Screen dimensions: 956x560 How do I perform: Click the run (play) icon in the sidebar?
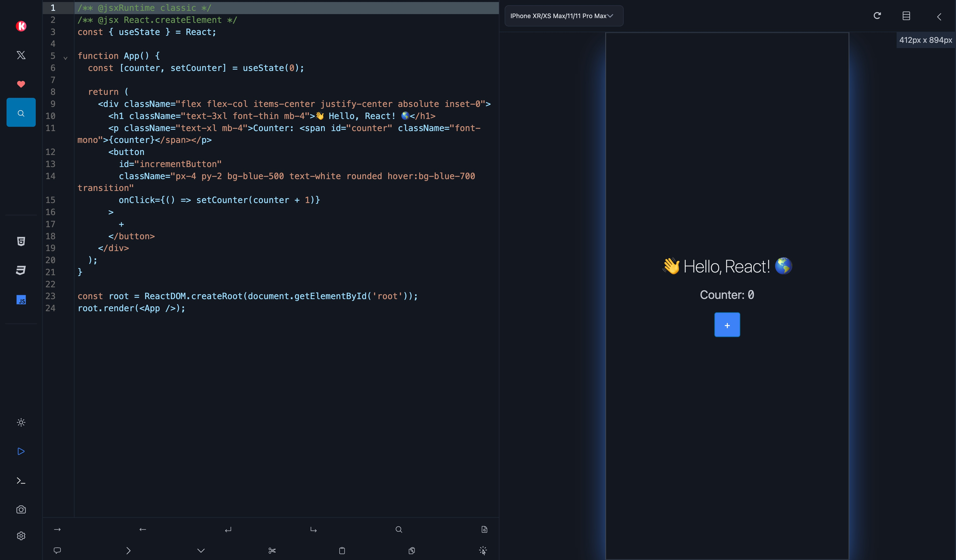[x=21, y=451]
